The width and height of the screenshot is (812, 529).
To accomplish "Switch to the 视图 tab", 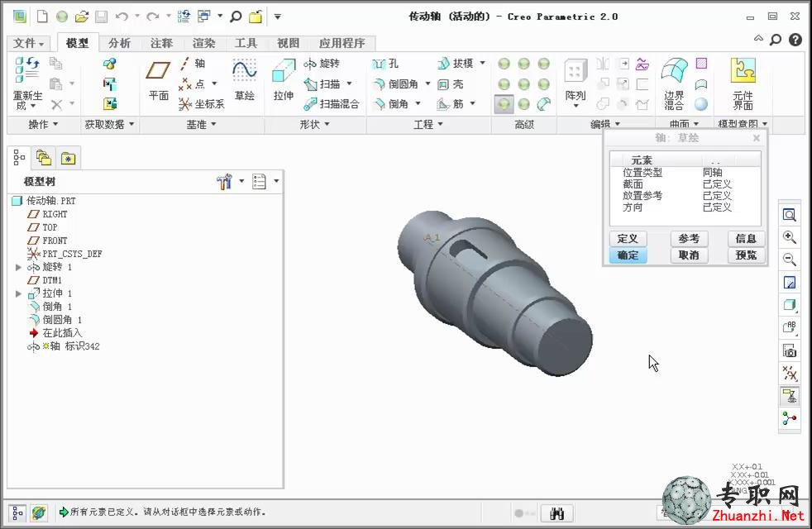I will click(x=288, y=43).
